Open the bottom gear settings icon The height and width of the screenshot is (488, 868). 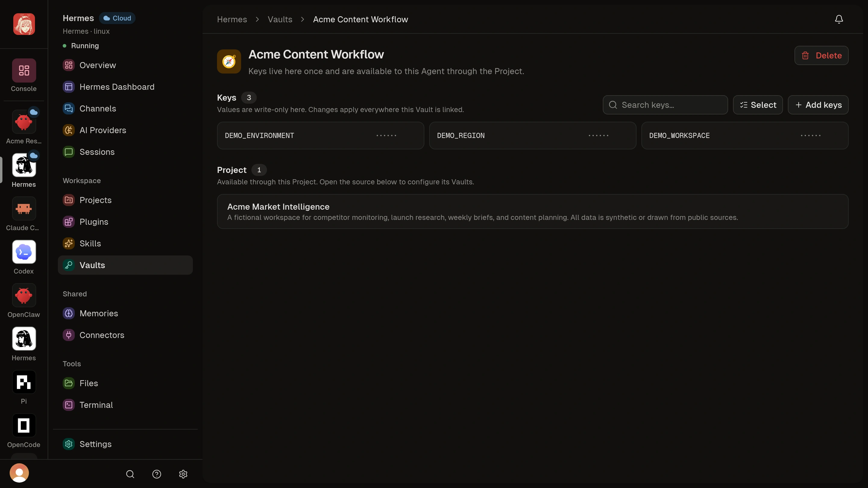[x=183, y=474]
